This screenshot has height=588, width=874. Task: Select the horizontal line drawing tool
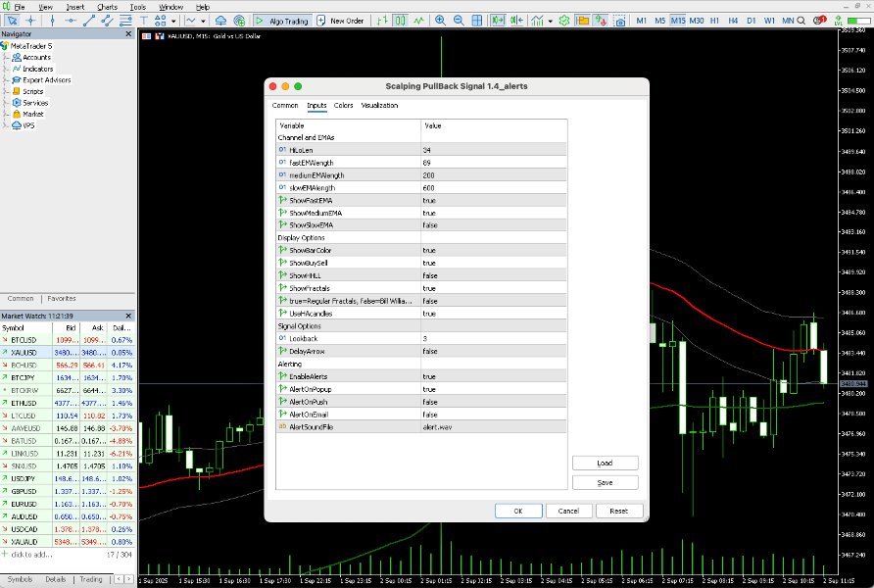point(71,21)
